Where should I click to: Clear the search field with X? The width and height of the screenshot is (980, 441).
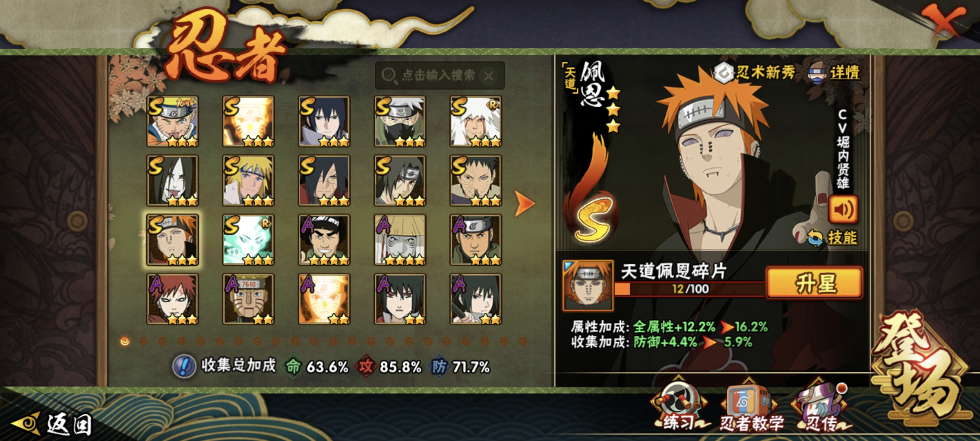tap(489, 76)
